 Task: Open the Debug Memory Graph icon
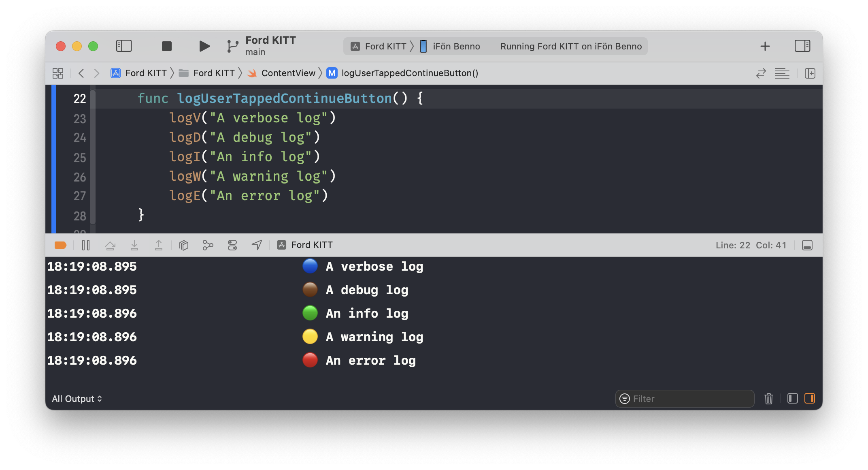[x=208, y=245]
